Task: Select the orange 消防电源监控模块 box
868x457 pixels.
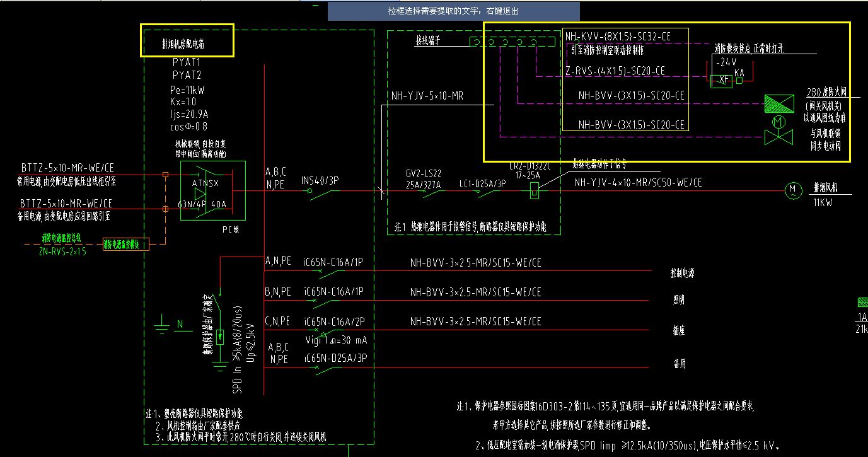Action: [125, 245]
